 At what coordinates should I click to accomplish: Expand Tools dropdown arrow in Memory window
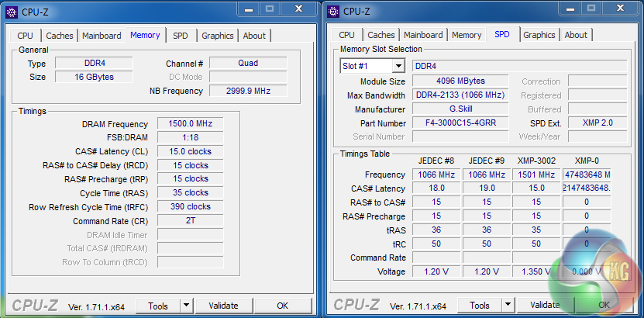[x=186, y=306]
